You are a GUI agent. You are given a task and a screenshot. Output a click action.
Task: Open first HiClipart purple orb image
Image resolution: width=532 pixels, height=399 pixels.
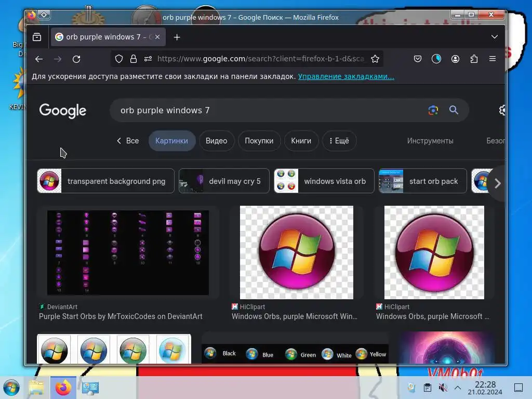pyautogui.click(x=297, y=252)
